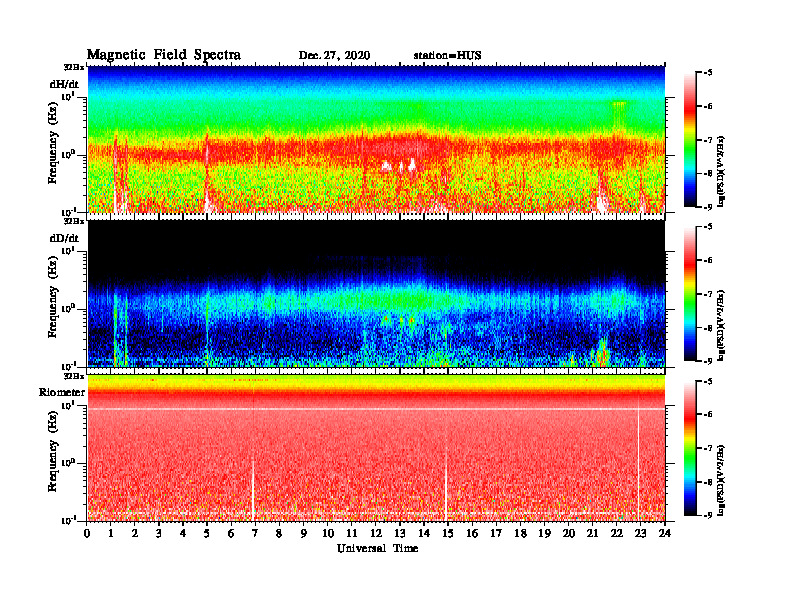Click hour "8" on the Universal Time axis
Viewport: 792px width, 612px height.
point(279,533)
